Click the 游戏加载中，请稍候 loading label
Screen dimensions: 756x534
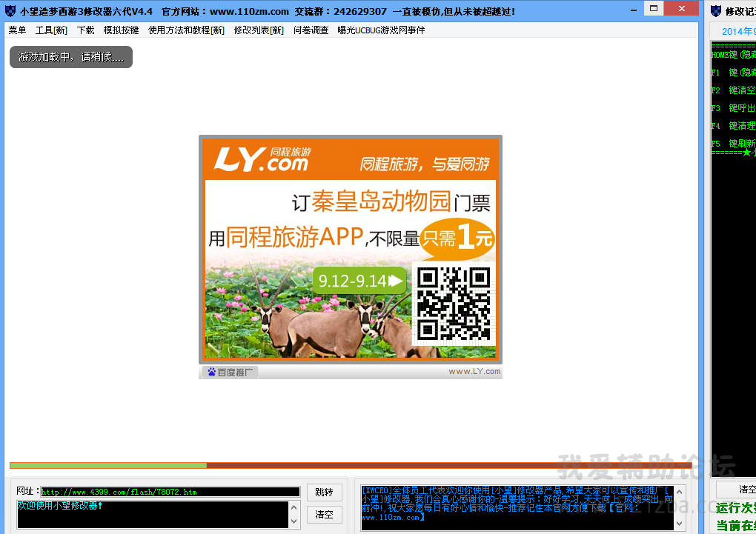click(x=71, y=57)
